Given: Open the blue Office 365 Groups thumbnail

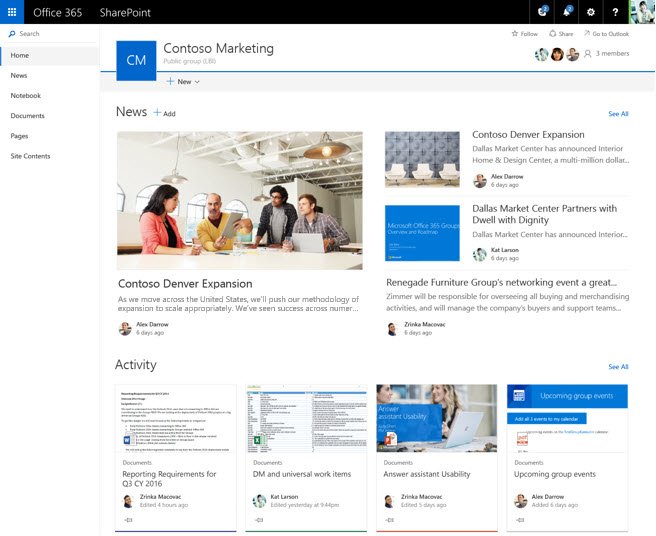Looking at the screenshot, I should (x=422, y=233).
